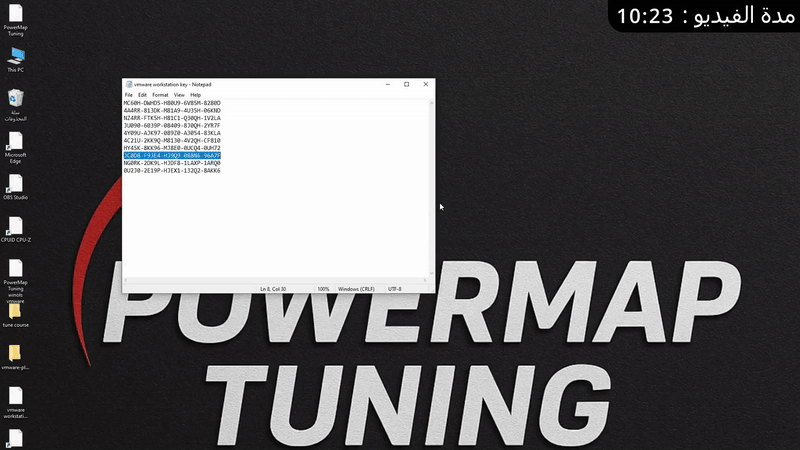Select the OBS Studio desktop shortcut
The width and height of the screenshot is (800, 450).
[15, 184]
